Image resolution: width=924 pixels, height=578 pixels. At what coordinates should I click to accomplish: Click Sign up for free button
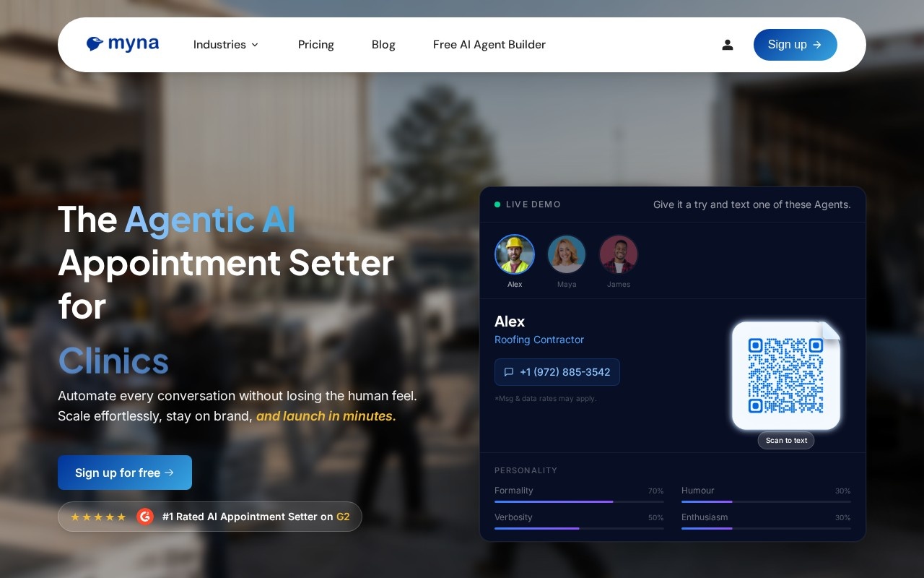[x=125, y=473]
